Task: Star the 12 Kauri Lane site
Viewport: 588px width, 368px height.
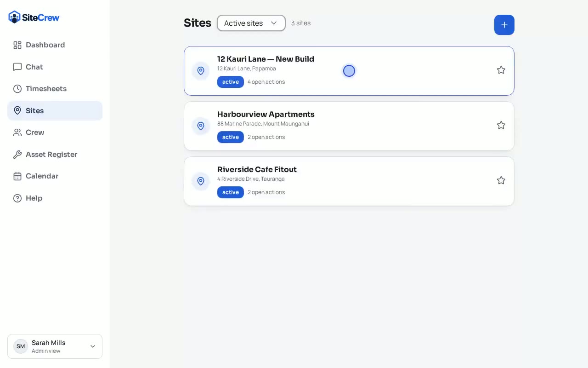Action: pyautogui.click(x=501, y=70)
